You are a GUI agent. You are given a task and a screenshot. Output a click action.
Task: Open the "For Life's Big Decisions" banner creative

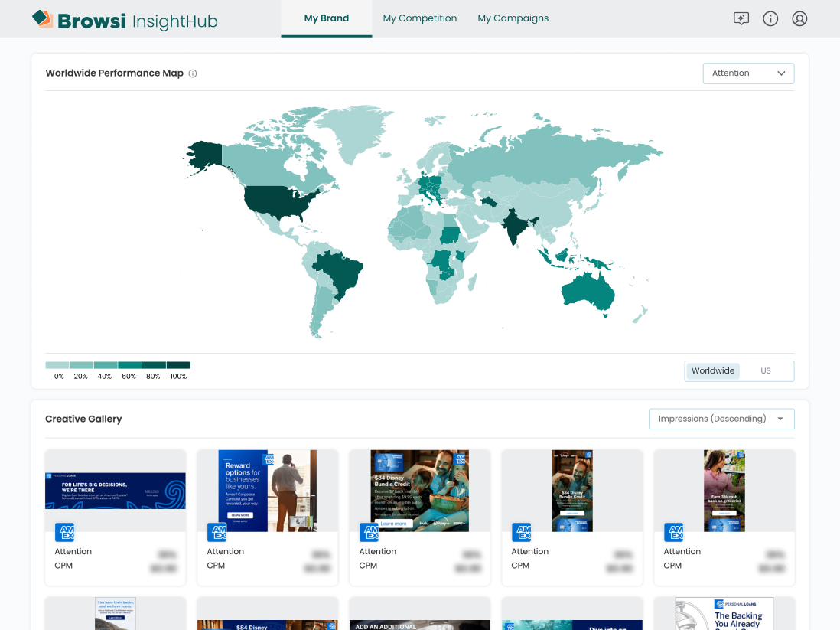tap(116, 491)
